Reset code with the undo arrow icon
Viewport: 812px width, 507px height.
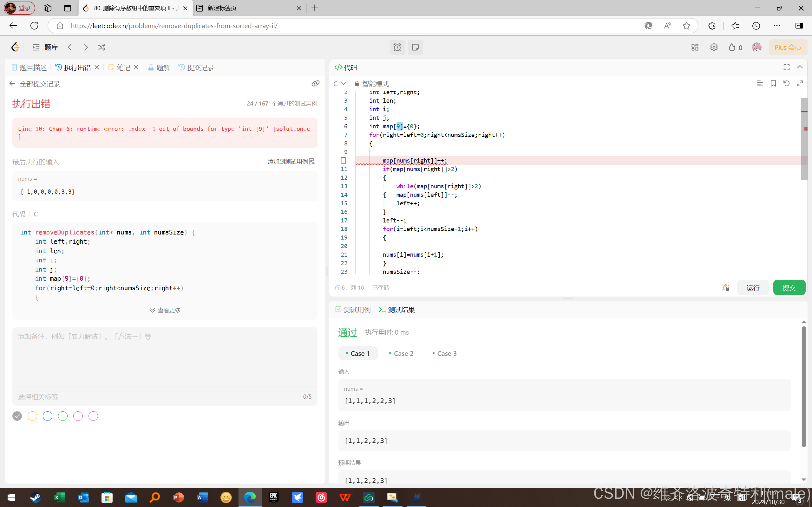pyautogui.click(x=786, y=83)
